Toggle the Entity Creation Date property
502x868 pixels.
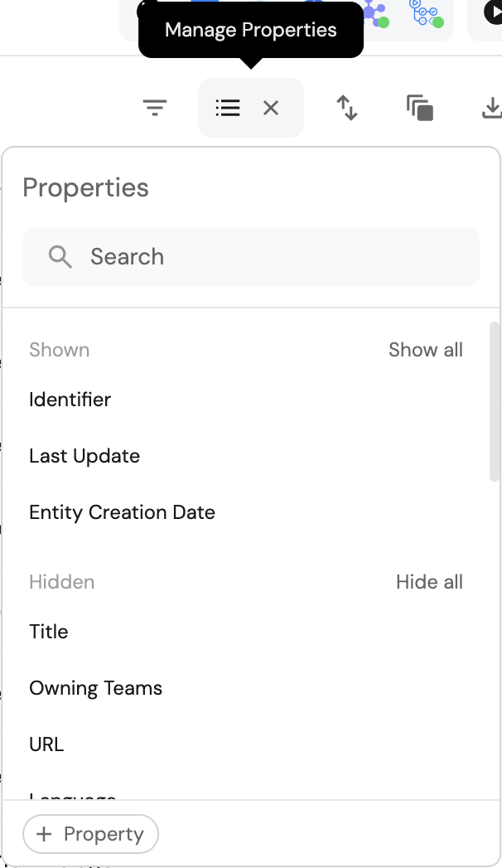coord(122,512)
